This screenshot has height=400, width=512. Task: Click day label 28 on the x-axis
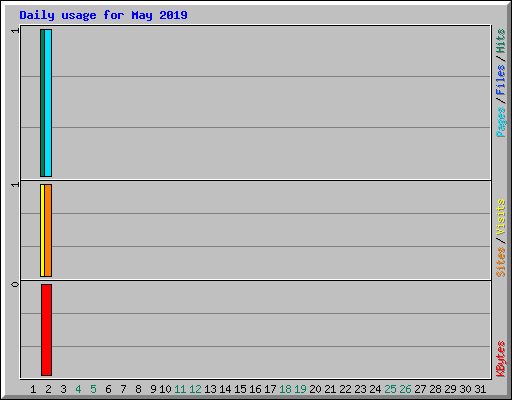coord(435,389)
